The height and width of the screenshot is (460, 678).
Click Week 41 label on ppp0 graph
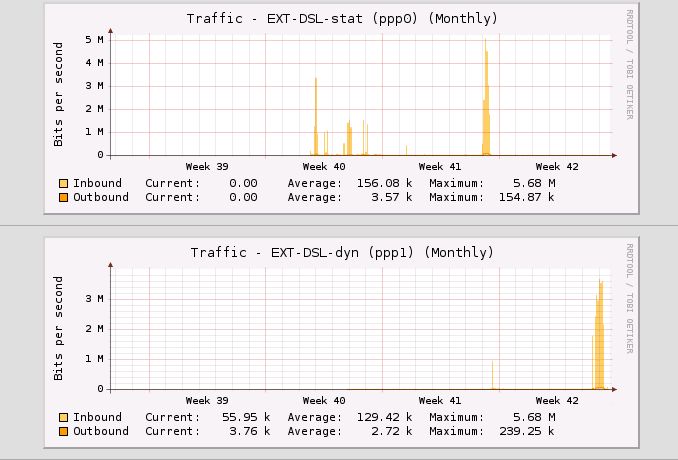(x=439, y=167)
